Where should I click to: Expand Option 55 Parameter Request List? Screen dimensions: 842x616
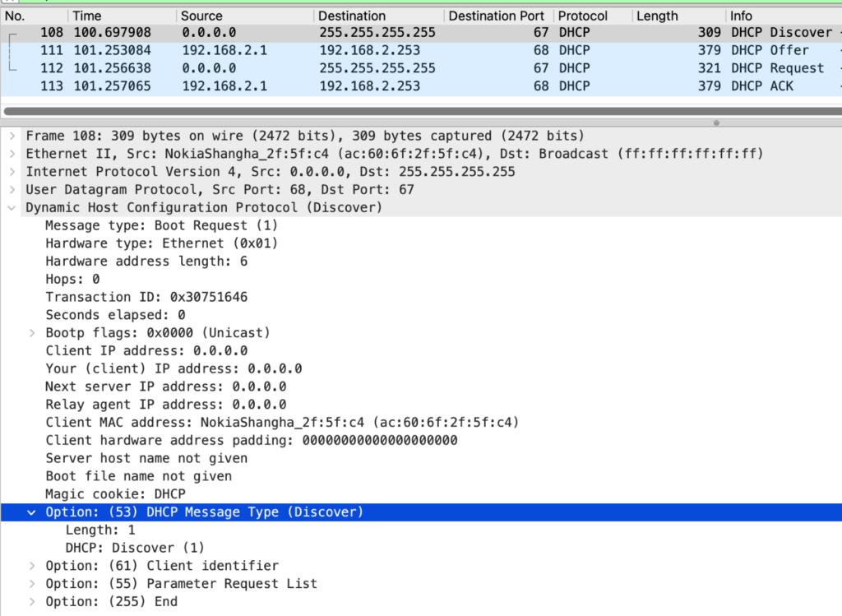point(31,583)
